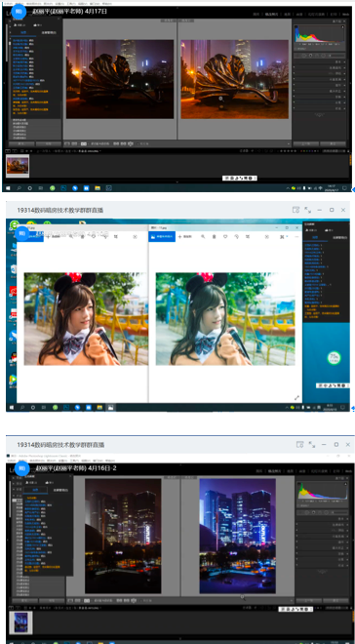The image size is (355, 644).
Task: Open 消息 tab in chat panel over 4月17日 Lightroom
Action: [x=22, y=32]
